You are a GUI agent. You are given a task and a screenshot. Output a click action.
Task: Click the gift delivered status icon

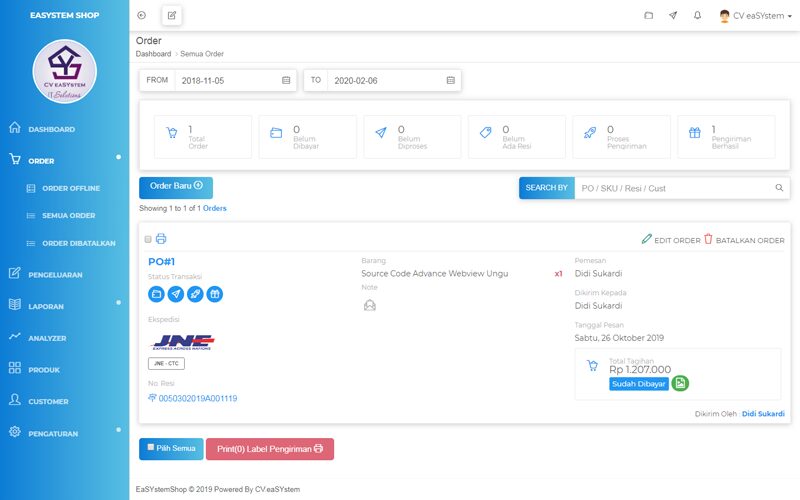pos(215,294)
